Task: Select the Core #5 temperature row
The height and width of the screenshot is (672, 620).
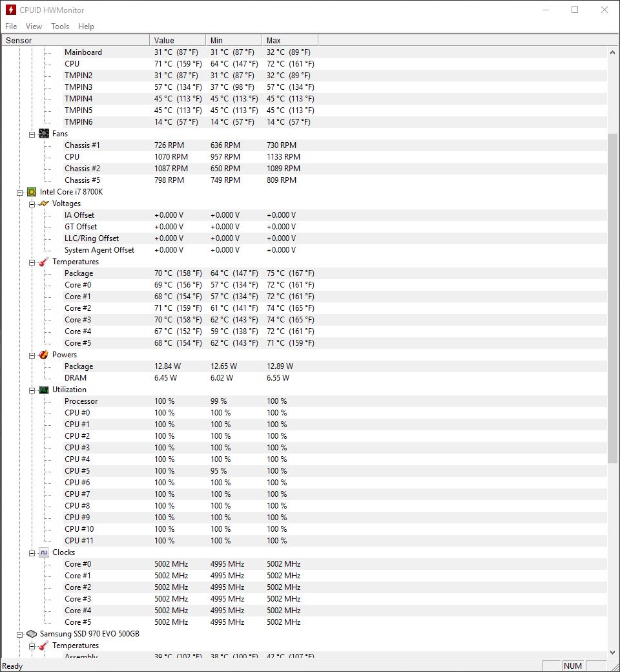Action: coord(335,343)
